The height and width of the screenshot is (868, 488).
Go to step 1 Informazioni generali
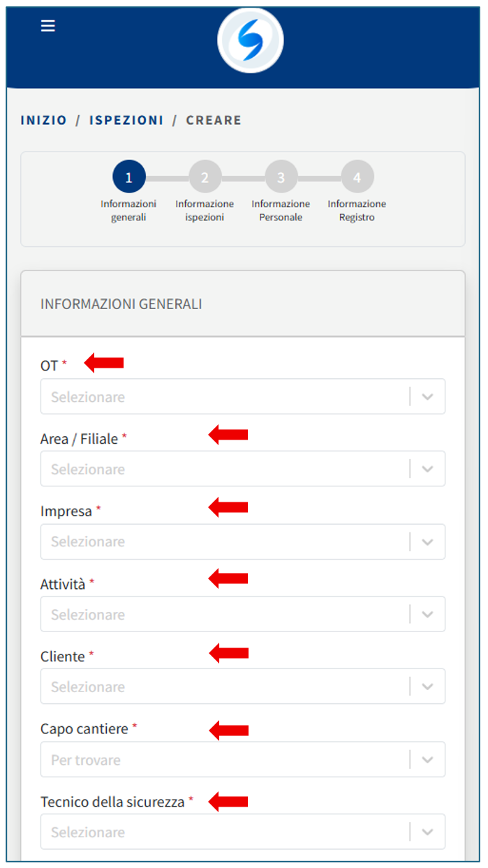128,177
